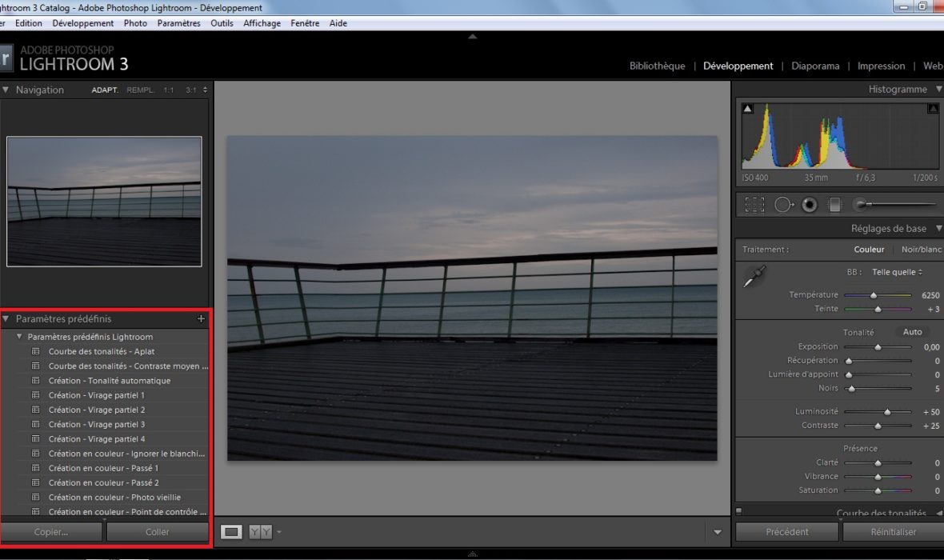Apply the 'Création - Virage partiel 2' preset
Screen dimensions: 944x560
[x=97, y=410]
